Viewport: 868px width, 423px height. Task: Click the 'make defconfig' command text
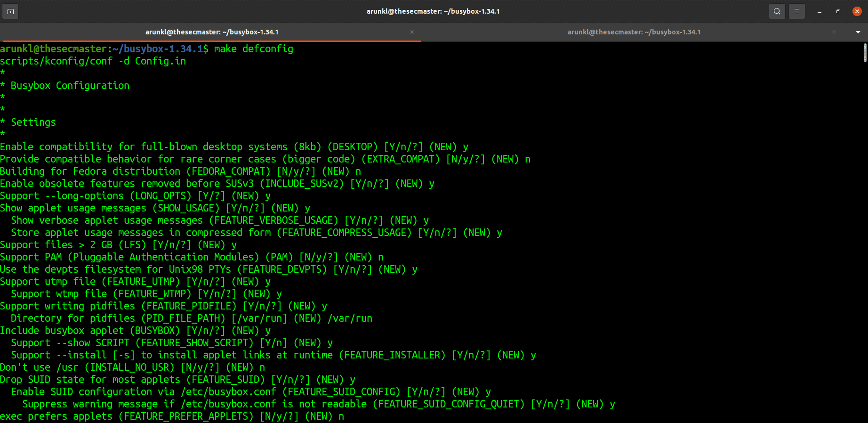tap(254, 49)
